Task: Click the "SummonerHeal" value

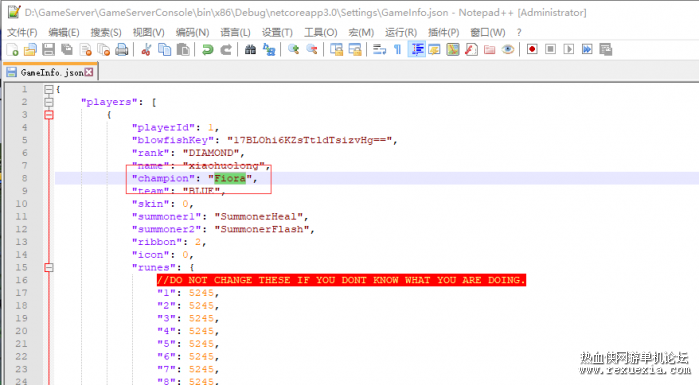Action: pyautogui.click(x=259, y=217)
